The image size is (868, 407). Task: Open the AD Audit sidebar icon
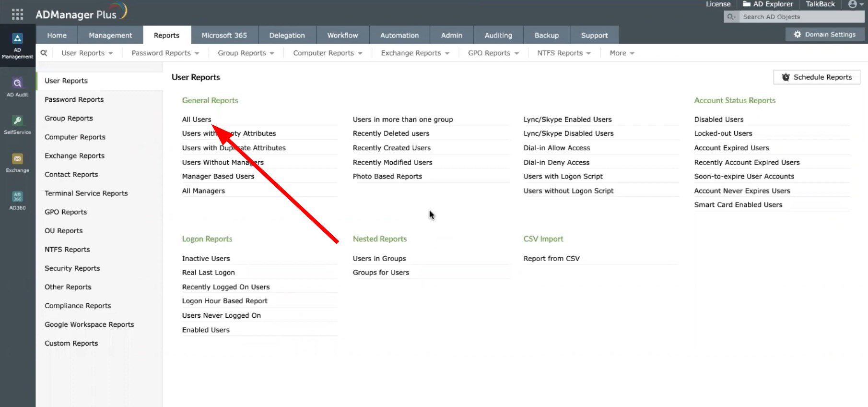click(x=17, y=87)
